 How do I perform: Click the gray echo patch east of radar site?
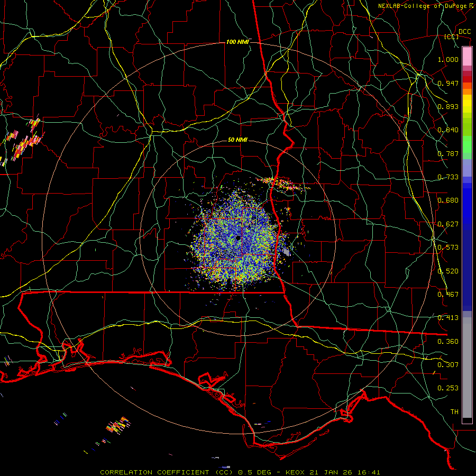point(287,252)
